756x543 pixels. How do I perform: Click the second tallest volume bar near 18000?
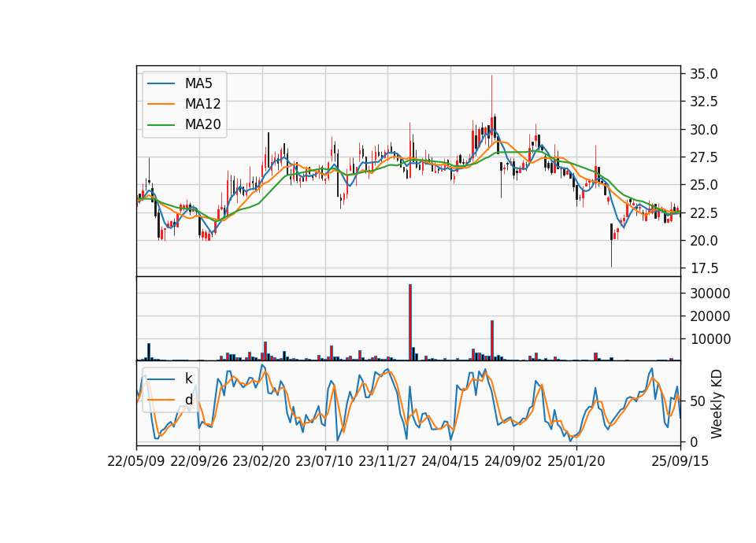coord(492,340)
